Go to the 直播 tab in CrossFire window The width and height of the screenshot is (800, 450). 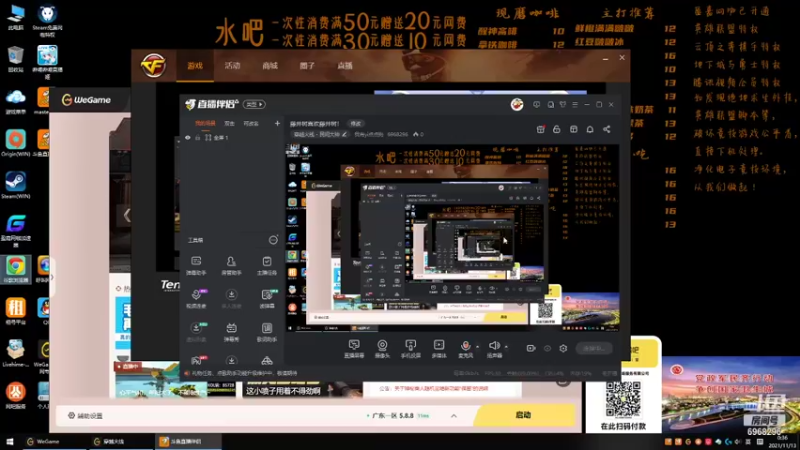[345, 65]
